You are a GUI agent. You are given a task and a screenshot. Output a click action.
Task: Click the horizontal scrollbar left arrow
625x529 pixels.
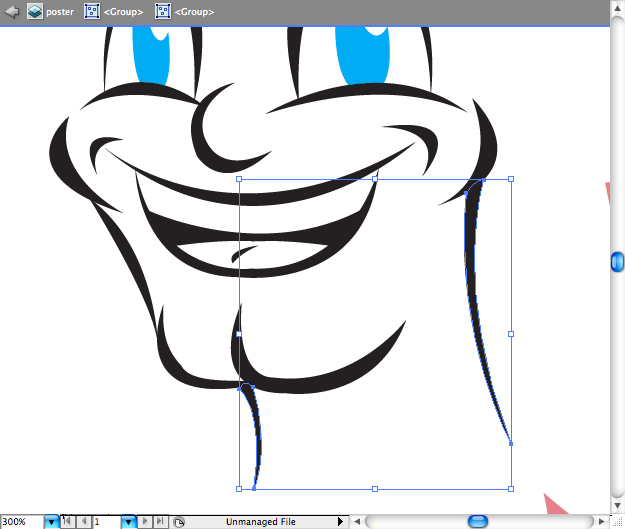click(x=357, y=521)
